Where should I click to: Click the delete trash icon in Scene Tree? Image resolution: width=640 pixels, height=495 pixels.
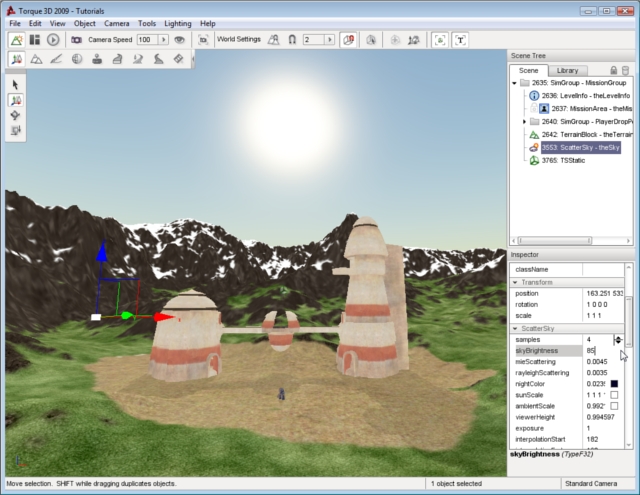tap(626, 70)
